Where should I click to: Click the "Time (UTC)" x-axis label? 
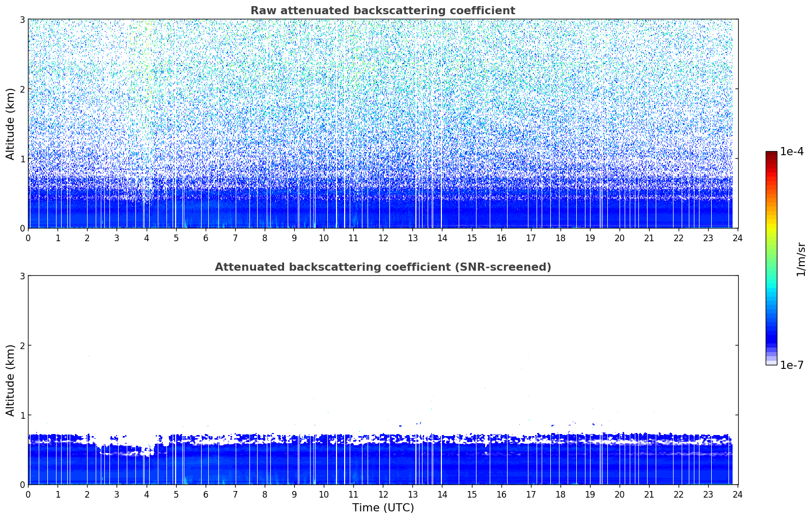coord(383,507)
